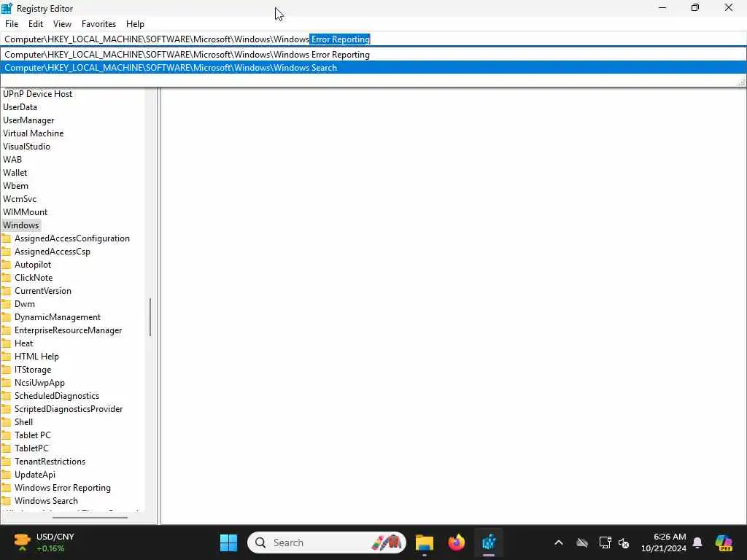
Task: Select the Wallet key
Action: coord(15,172)
